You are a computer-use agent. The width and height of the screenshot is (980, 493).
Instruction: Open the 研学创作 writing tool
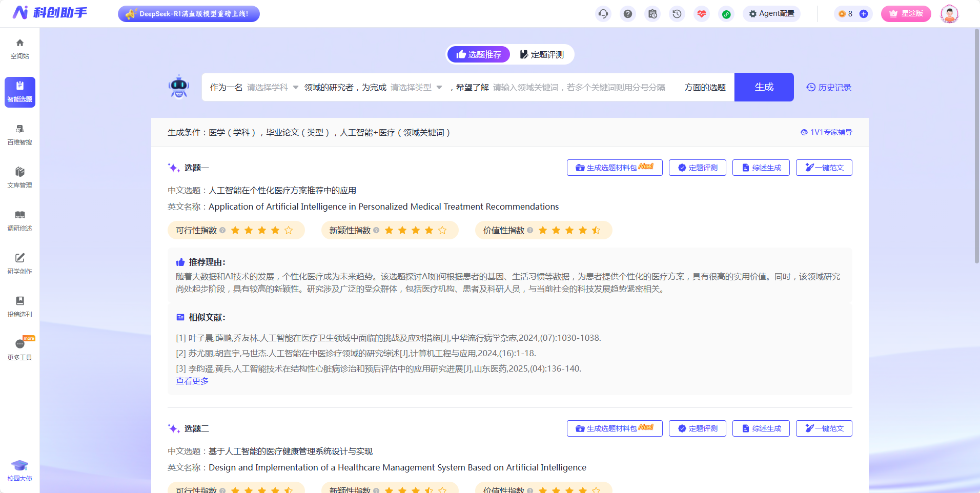click(19, 263)
